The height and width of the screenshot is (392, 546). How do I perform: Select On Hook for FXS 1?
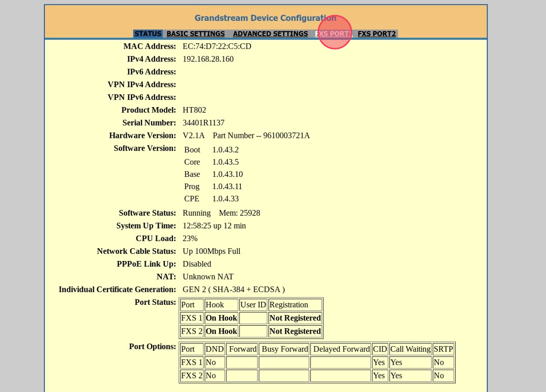tap(221, 318)
